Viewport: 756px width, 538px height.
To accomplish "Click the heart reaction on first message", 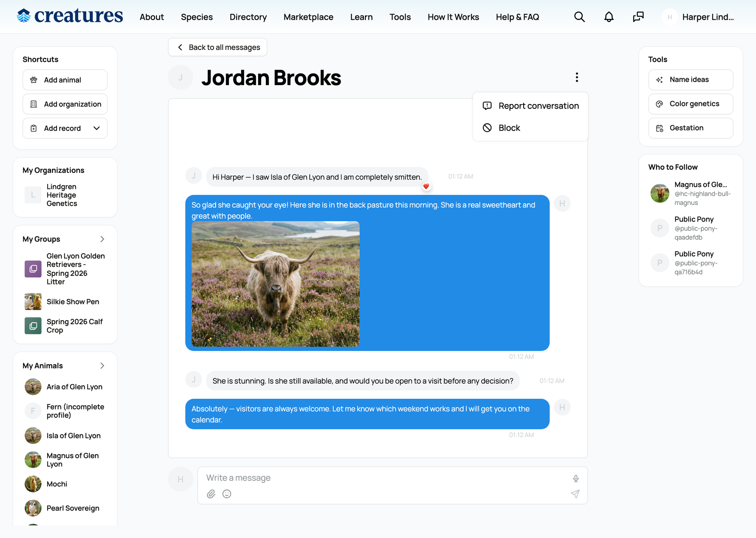I will tap(426, 186).
